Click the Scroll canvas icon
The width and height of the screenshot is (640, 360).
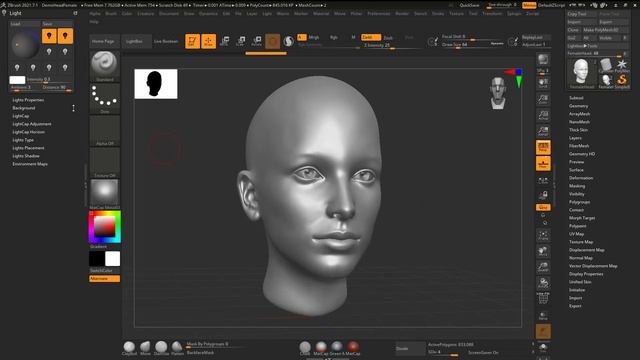(543, 83)
